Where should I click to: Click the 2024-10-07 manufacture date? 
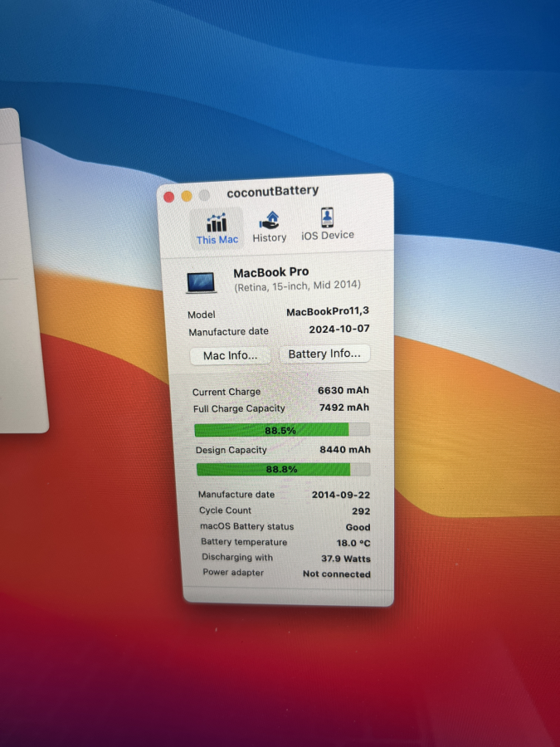(339, 330)
